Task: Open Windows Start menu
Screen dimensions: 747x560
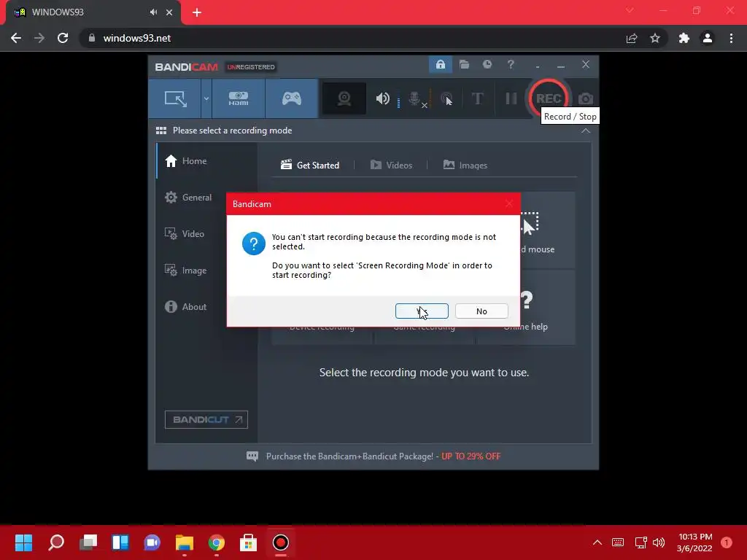Action: coord(23,542)
